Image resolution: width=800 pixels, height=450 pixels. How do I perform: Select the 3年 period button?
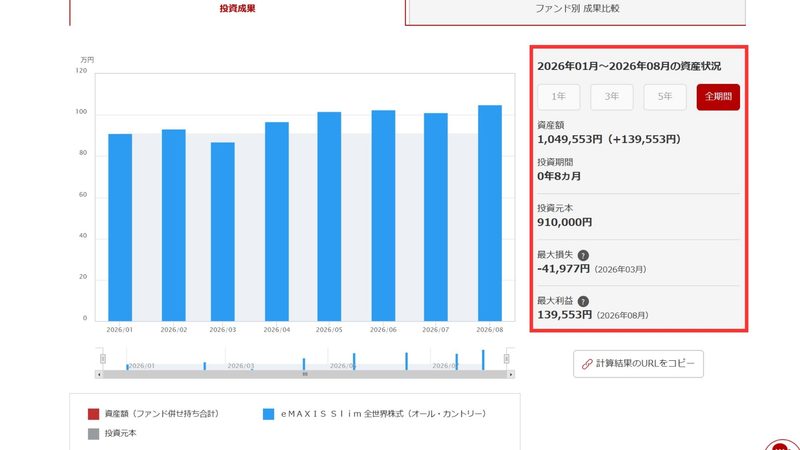coord(612,96)
